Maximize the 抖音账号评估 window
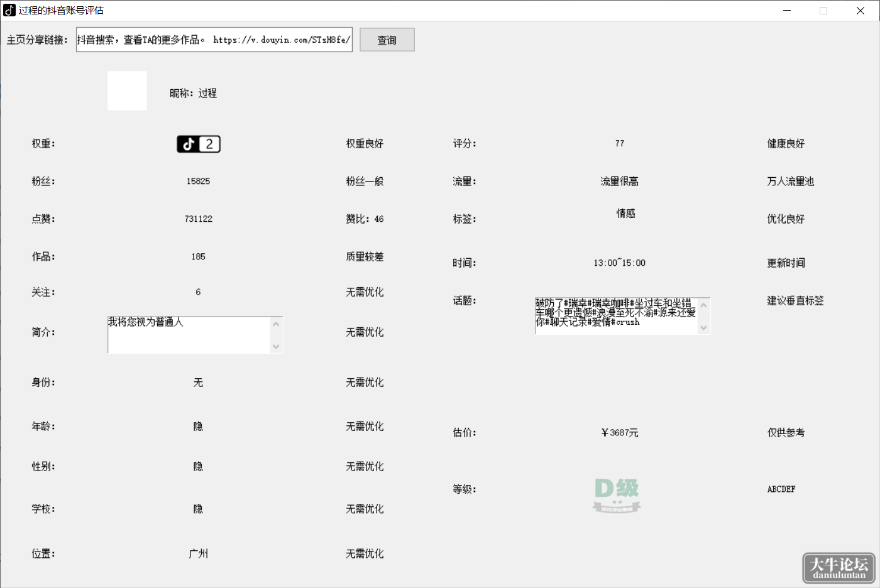Screen dimensions: 880x588 823,10
